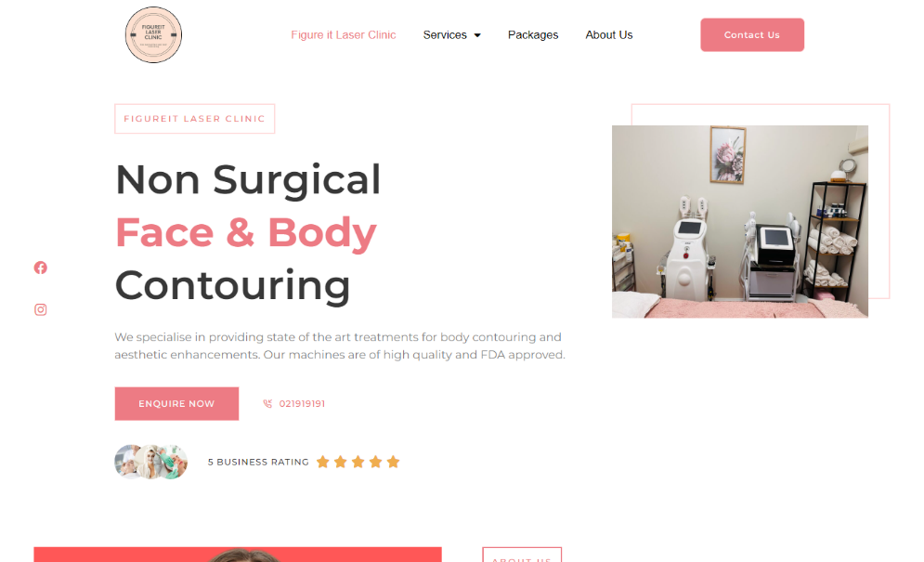Open the clinic room equipment photo
Image resolution: width=924 pixels, height=562 pixels.
(739, 222)
